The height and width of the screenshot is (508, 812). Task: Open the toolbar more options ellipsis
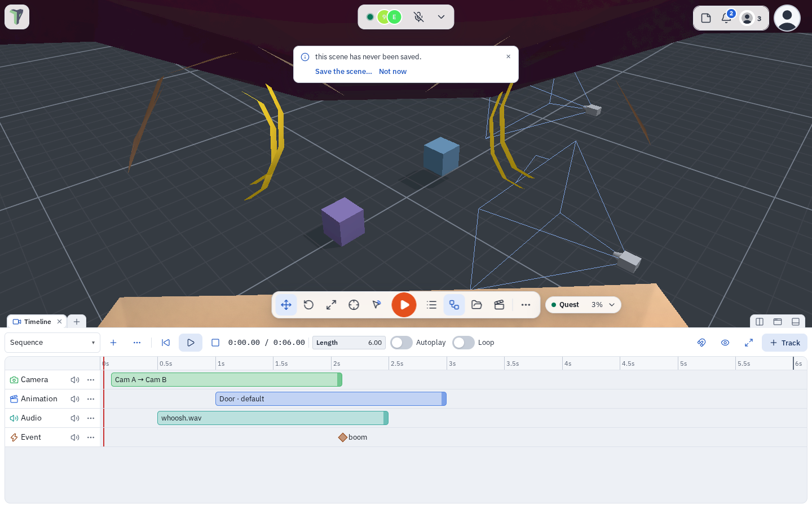point(526,305)
